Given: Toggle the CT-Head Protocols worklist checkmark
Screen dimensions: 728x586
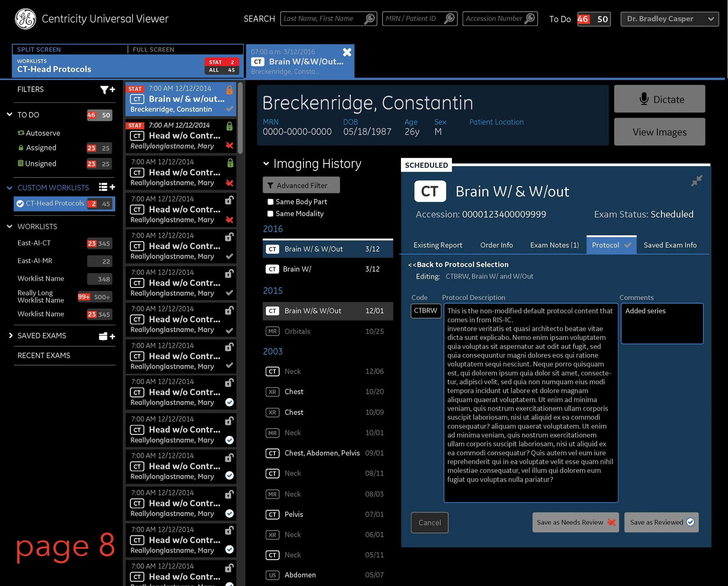Looking at the screenshot, I should (x=20, y=203).
